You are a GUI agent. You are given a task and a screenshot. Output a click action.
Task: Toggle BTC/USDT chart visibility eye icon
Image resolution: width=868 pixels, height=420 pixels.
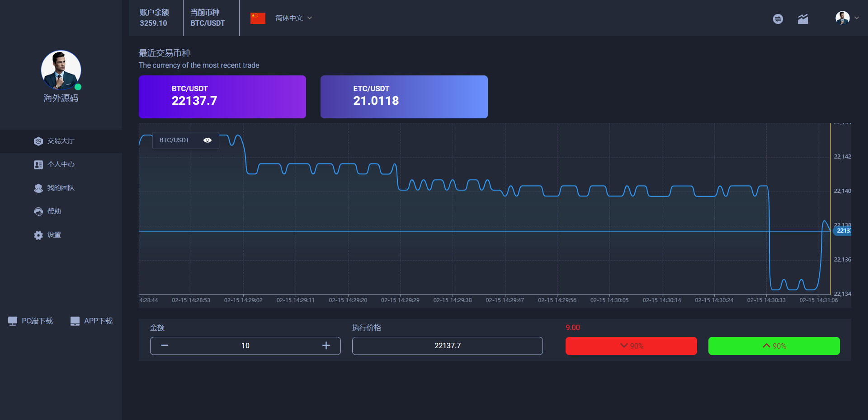pyautogui.click(x=208, y=140)
